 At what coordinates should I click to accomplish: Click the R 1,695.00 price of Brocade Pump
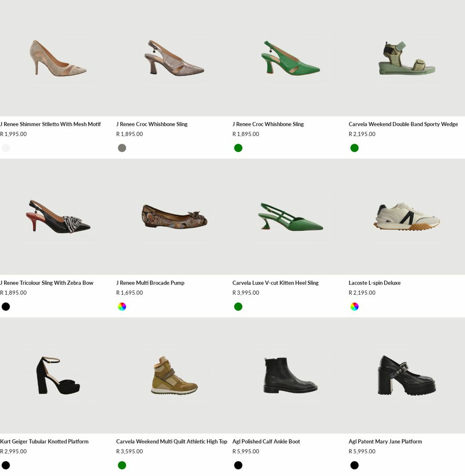(x=129, y=293)
